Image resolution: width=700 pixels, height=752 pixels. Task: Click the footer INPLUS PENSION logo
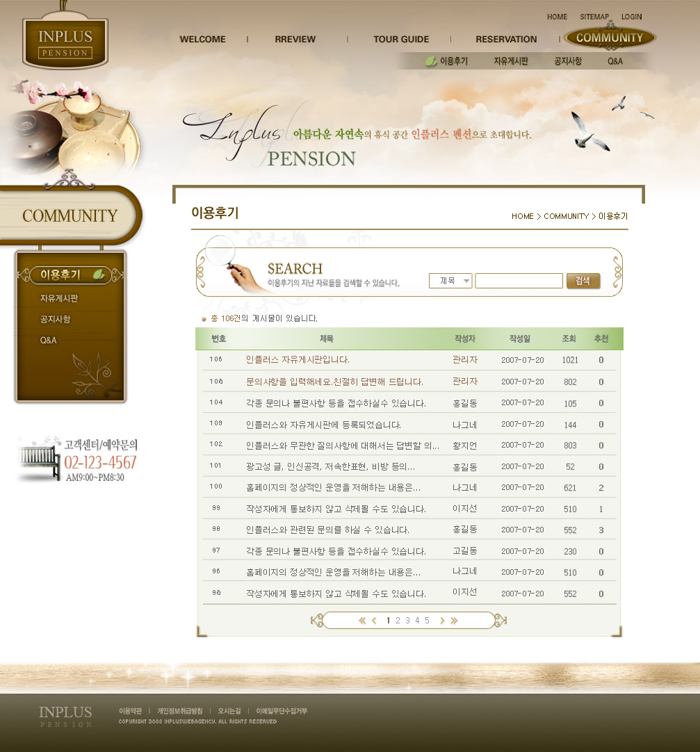point(65,715)
